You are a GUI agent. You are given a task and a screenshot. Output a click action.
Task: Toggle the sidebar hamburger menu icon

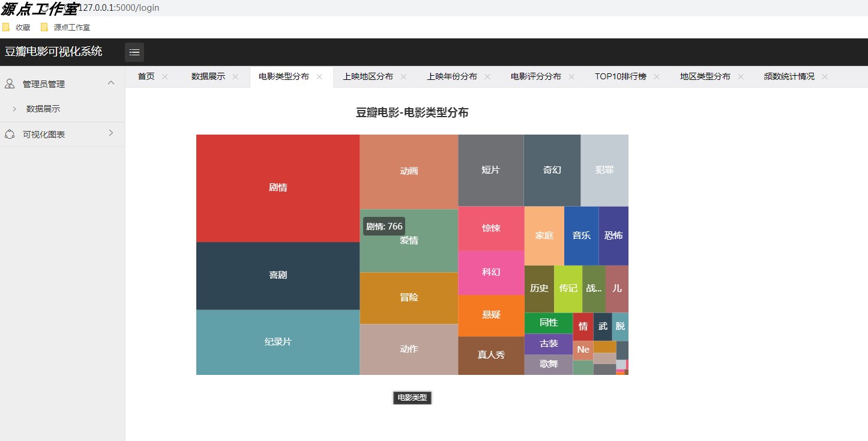134,52
